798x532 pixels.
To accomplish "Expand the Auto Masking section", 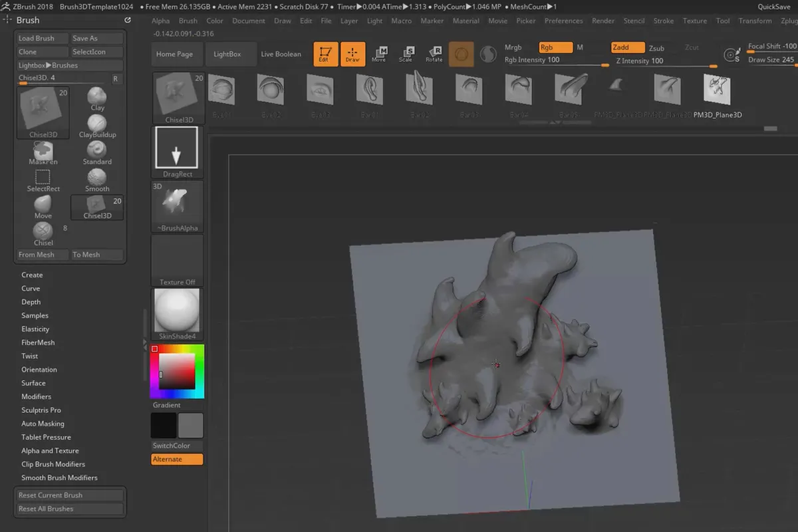I will [x=43, y=424].
